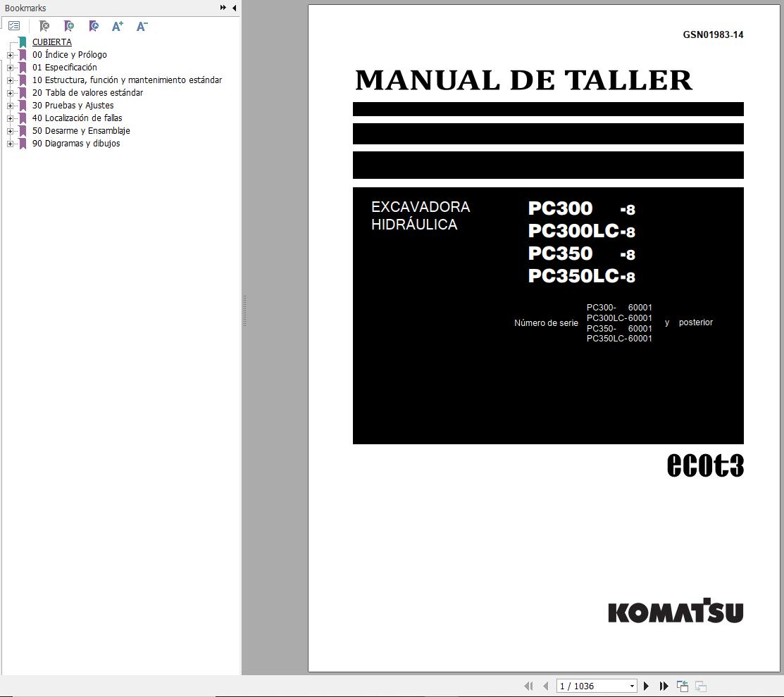Click the CUBIERTA teal bookmark icon
Screen dimensions: 784x697
[23, 42]
